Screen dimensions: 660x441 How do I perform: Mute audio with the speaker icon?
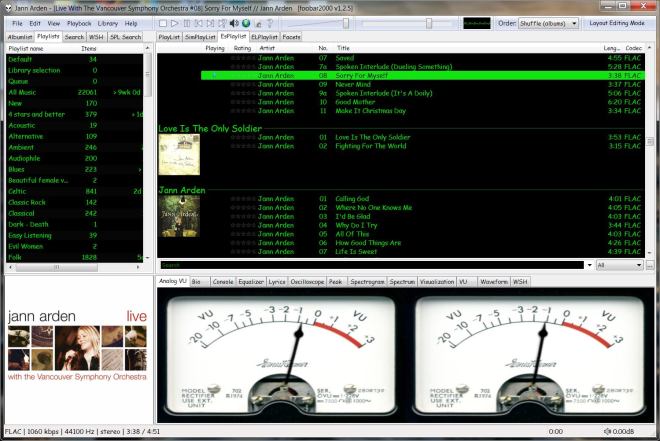[x=234, y=22]
